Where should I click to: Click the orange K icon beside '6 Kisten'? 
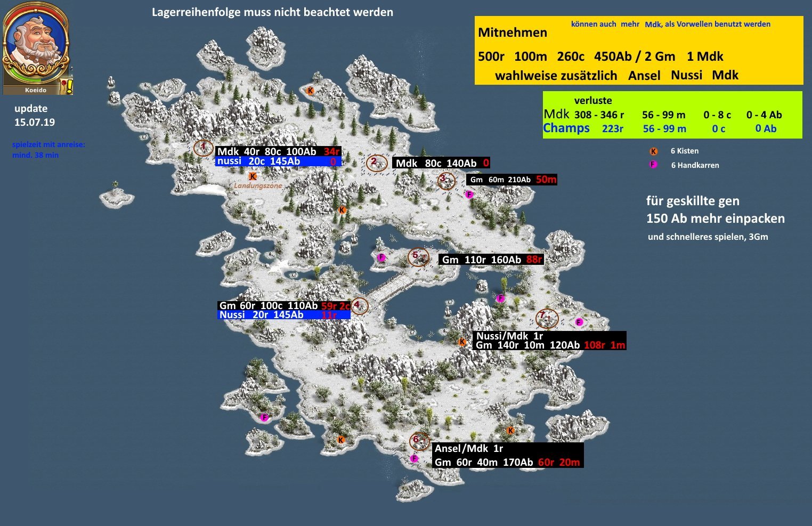[654, 151]
